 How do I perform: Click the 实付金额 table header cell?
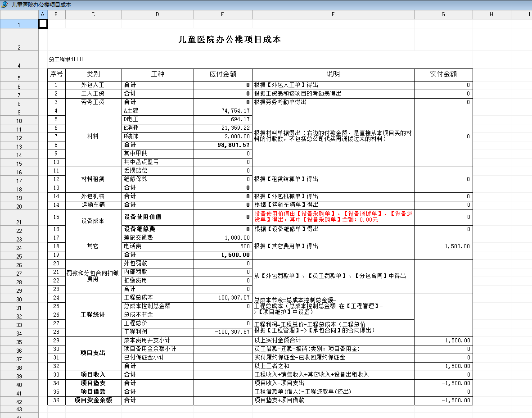coord(443,74)
